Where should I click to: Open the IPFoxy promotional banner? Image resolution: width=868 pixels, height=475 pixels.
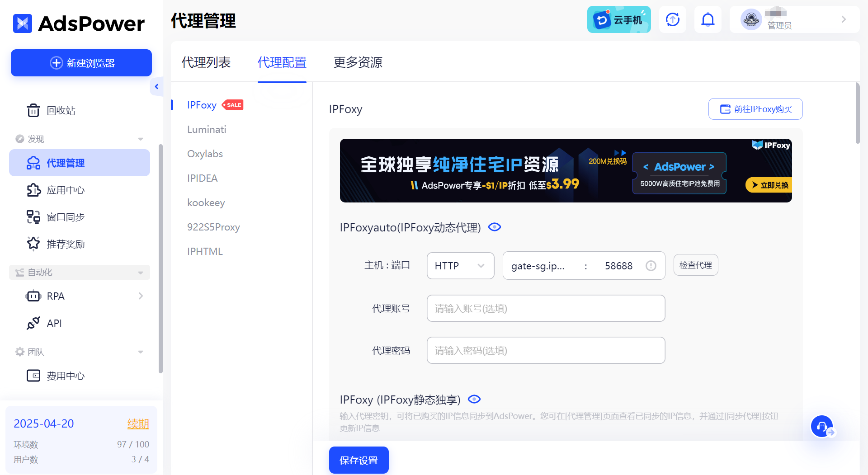pyautogui.click(x=566, y=170)
